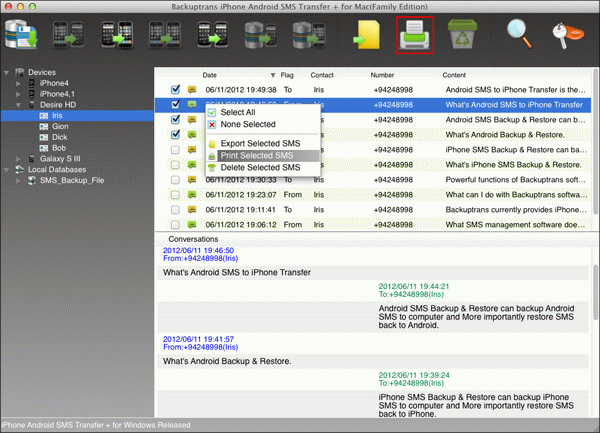Check the 19:23:07 message checkbox
The width and height of the screenshot is (600, 433).
175,195
